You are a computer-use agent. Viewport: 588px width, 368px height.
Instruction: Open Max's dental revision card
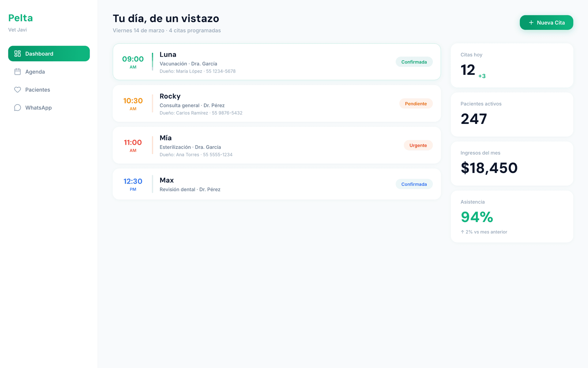pos(276,184)
